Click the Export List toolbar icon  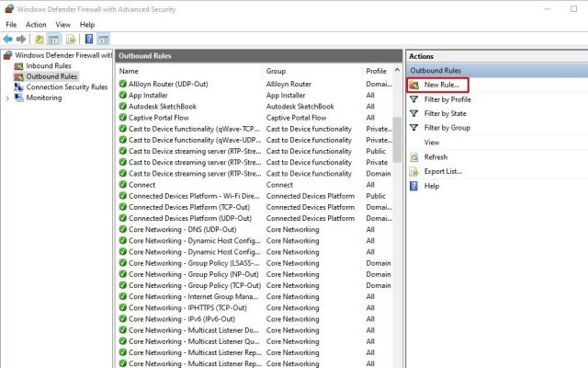click(71, 39)
